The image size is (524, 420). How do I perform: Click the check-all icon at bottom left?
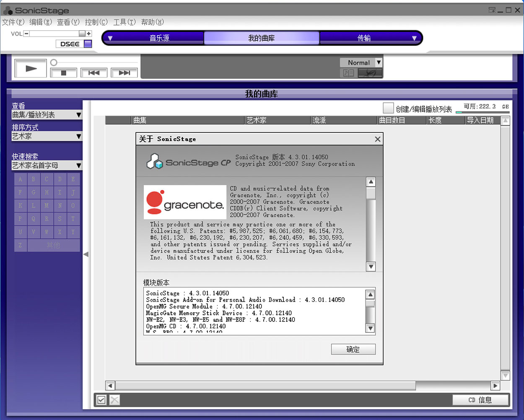point(101,400)
